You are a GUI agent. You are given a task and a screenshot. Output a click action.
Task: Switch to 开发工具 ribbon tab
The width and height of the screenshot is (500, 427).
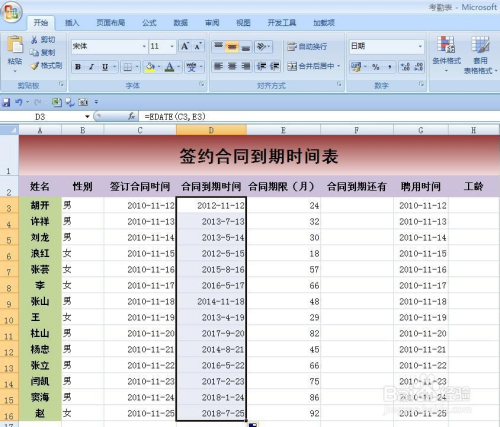click(x=282, y=23)
